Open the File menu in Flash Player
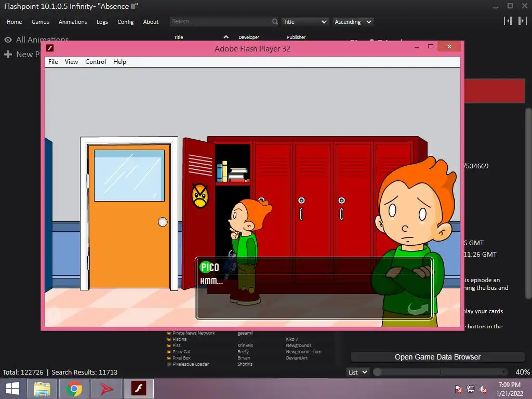 (x=53, y=62)
